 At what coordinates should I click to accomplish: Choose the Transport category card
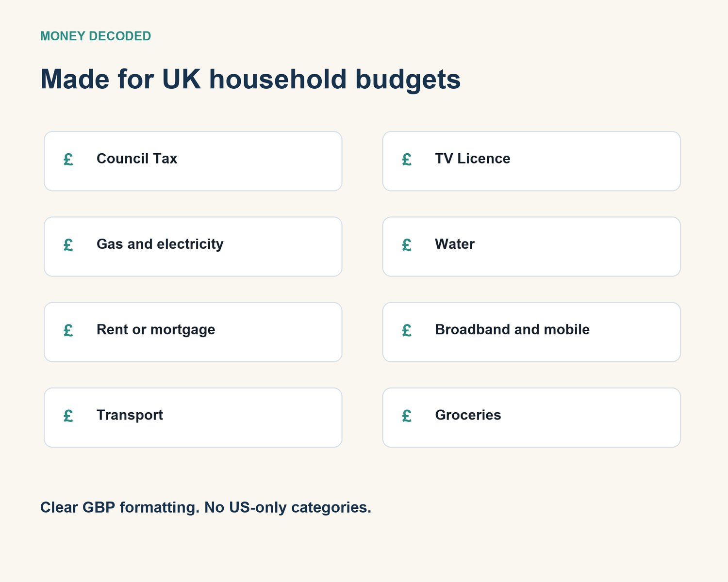[193, 418]
